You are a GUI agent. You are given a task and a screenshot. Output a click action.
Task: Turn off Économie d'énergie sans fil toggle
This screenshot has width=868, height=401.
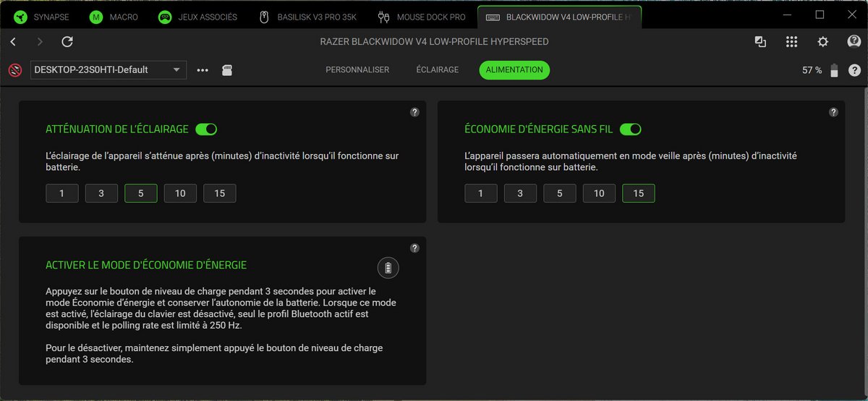pyautogui.click(x=630, y=130)
